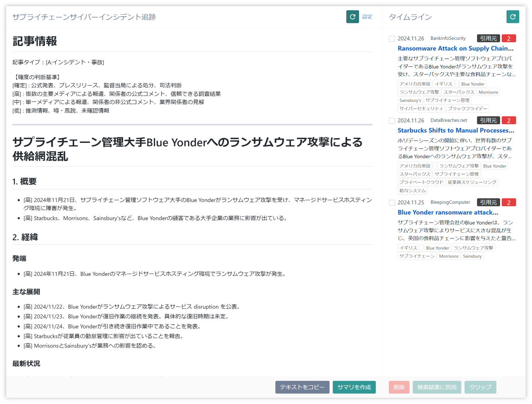
Task: Click the '2. 経緯' section heading
Action: pos(25,237)
